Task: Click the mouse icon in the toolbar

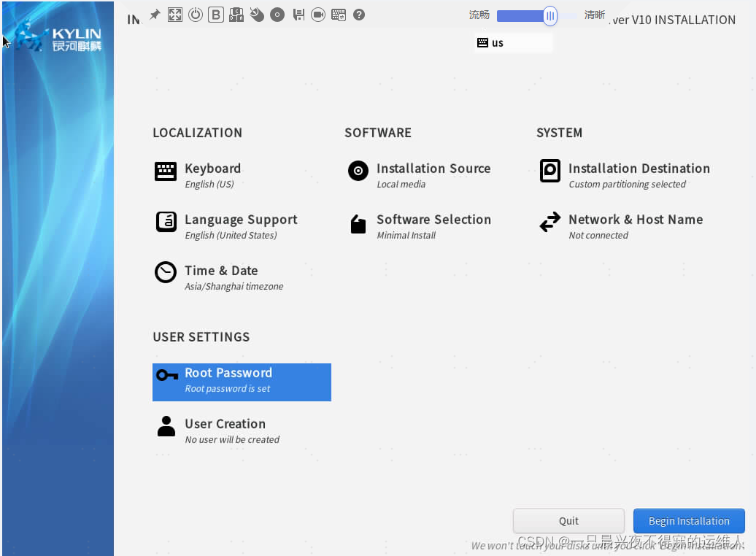Action: (x=257, y=15)
